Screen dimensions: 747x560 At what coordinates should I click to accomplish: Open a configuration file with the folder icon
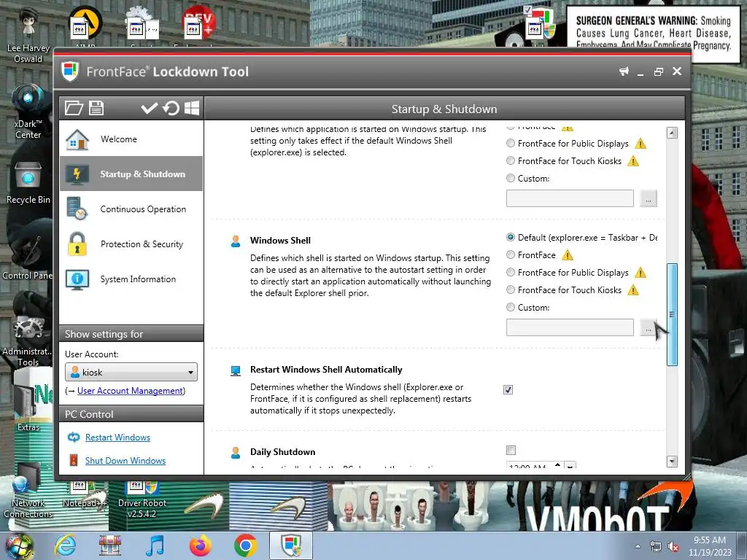[74, 108]
